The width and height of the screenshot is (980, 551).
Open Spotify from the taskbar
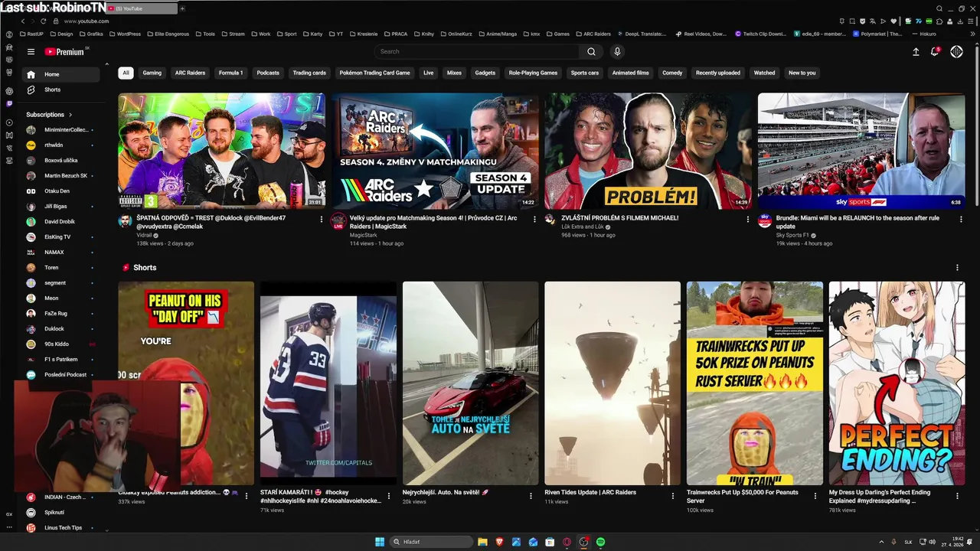click(601, 542)
